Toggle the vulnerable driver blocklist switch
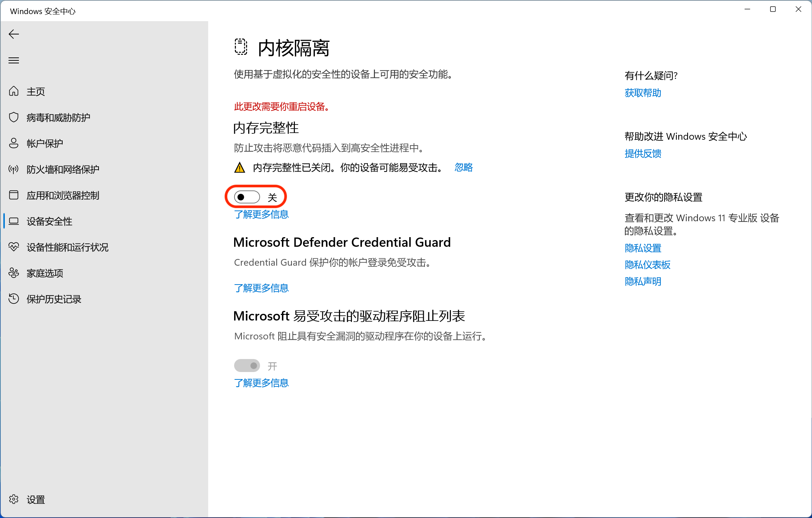This screenshot has height=518, width=812. 247,366
